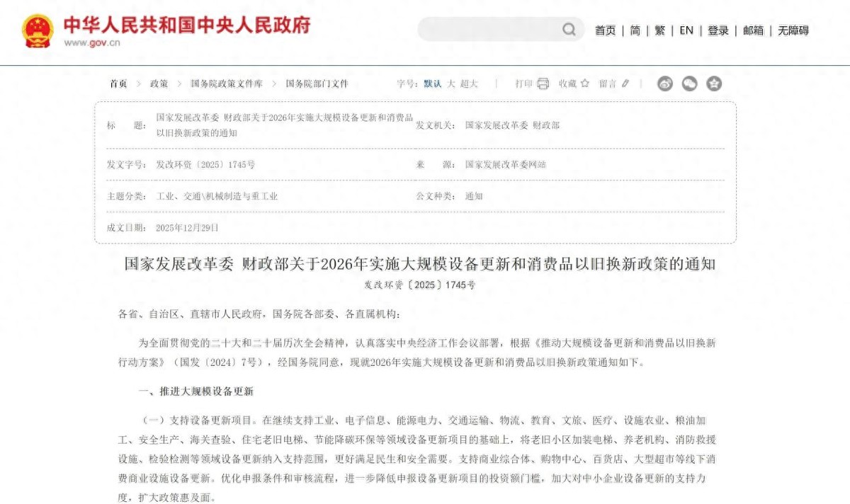Screen dimensions: 850x504
Task: Print the document using the printer icon
Action: click(x=541, y=83)
